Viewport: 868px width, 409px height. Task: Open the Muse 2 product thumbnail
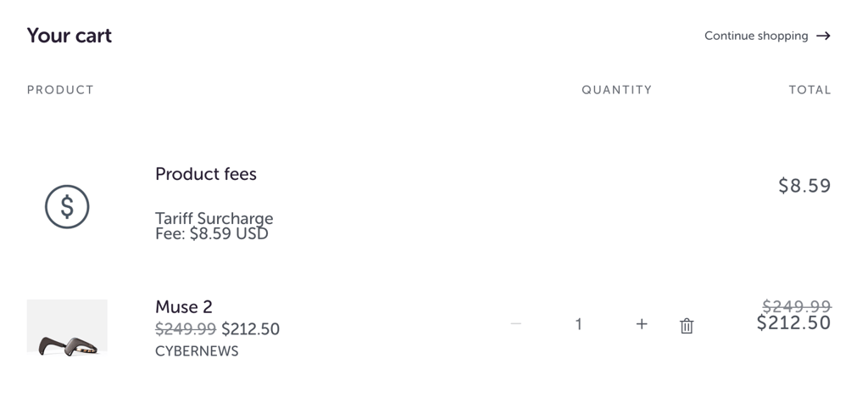click(67, 327)
